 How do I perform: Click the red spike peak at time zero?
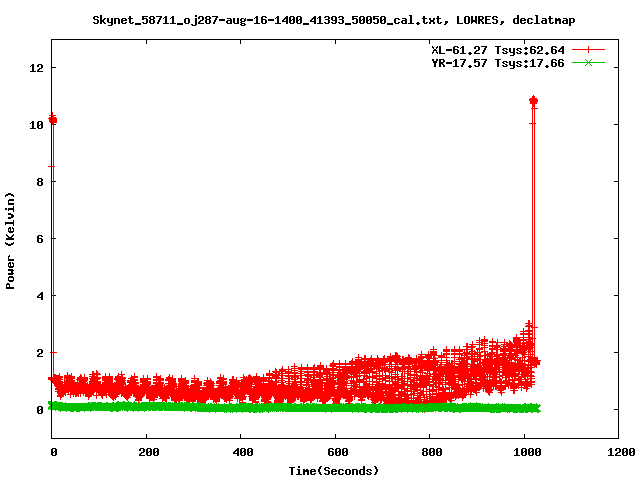tap(53, 119)
